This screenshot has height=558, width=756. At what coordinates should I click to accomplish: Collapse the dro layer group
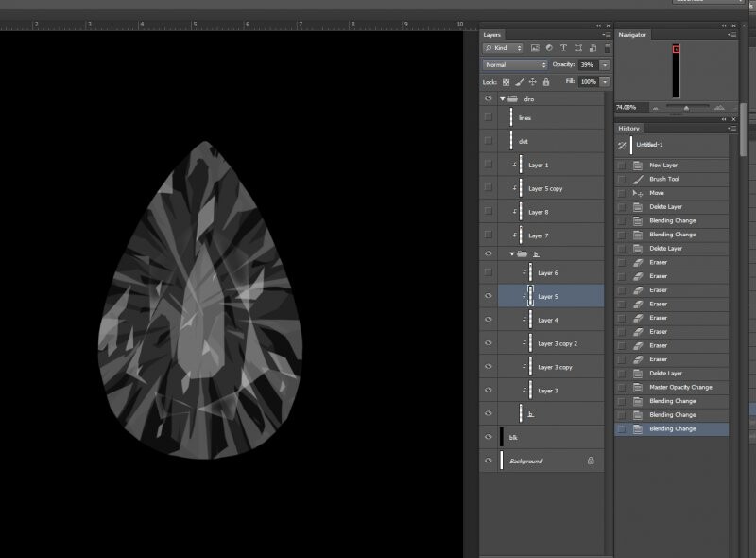501,98
